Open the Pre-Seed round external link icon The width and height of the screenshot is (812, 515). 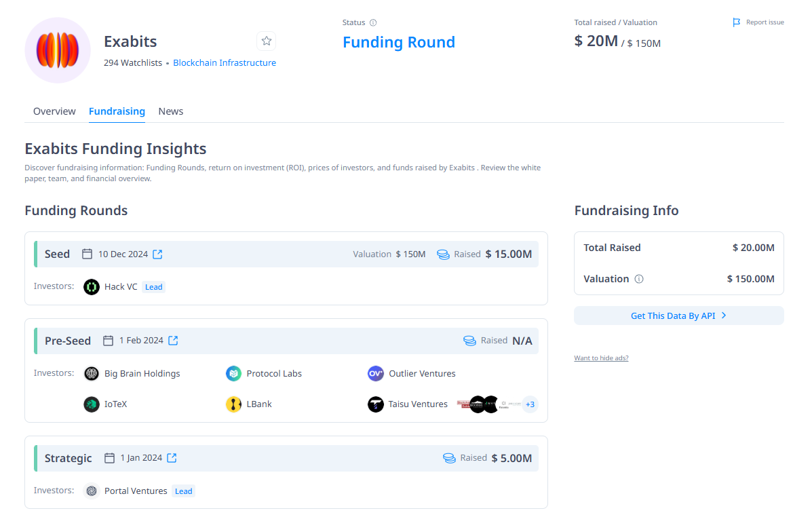click(173, 341)
